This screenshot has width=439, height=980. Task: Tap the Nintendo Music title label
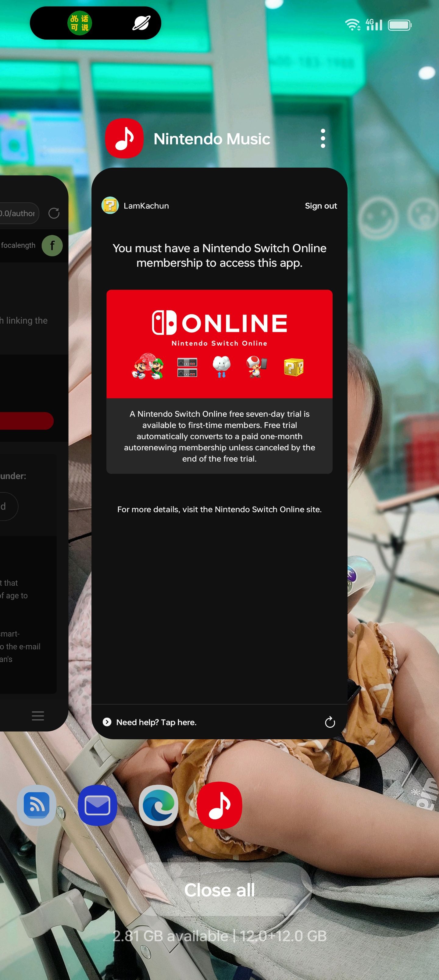[x=212, y=138]
